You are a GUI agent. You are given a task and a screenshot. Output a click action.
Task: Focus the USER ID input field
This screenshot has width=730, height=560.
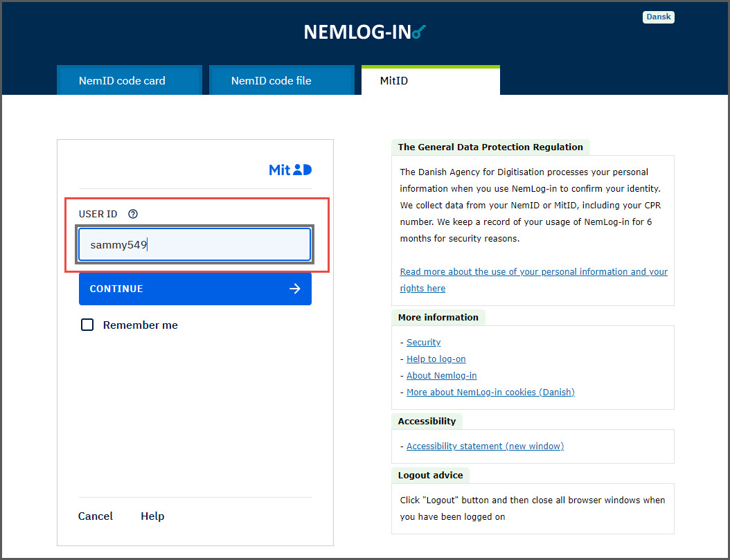[195, 244]
